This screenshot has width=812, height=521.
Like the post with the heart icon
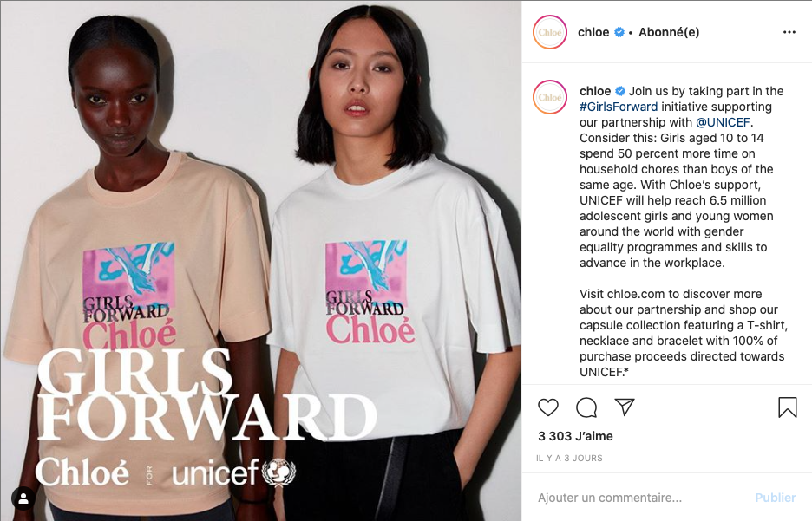point(548,407)
